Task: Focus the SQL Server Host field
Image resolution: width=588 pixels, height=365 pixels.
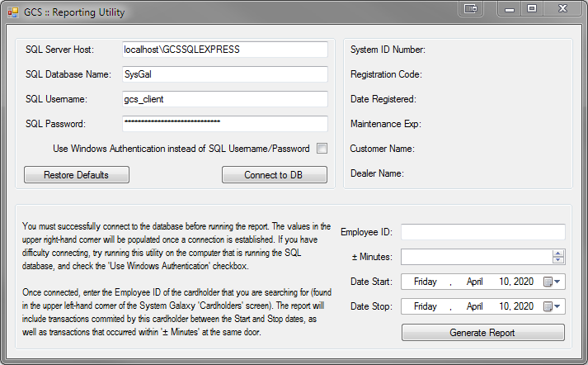Action: click(x=225, y=50)
